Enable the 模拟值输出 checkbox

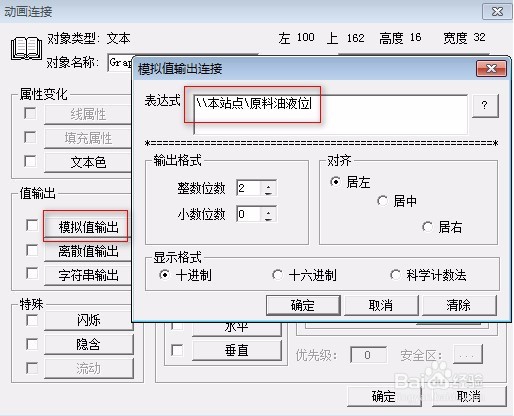(32, 225)
